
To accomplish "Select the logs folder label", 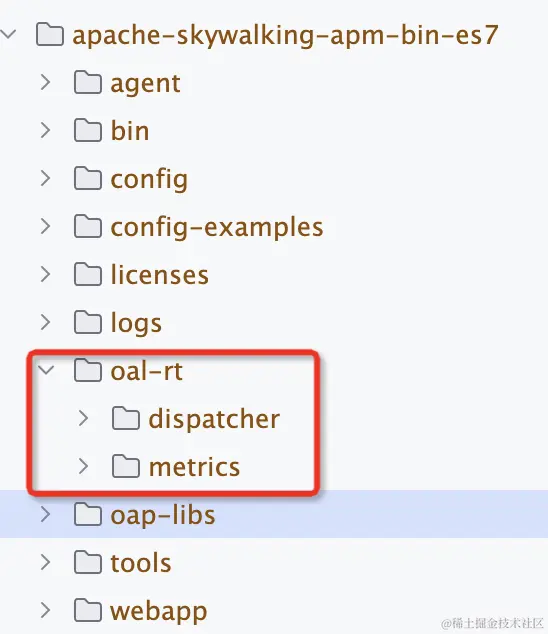I will (136, 323).
